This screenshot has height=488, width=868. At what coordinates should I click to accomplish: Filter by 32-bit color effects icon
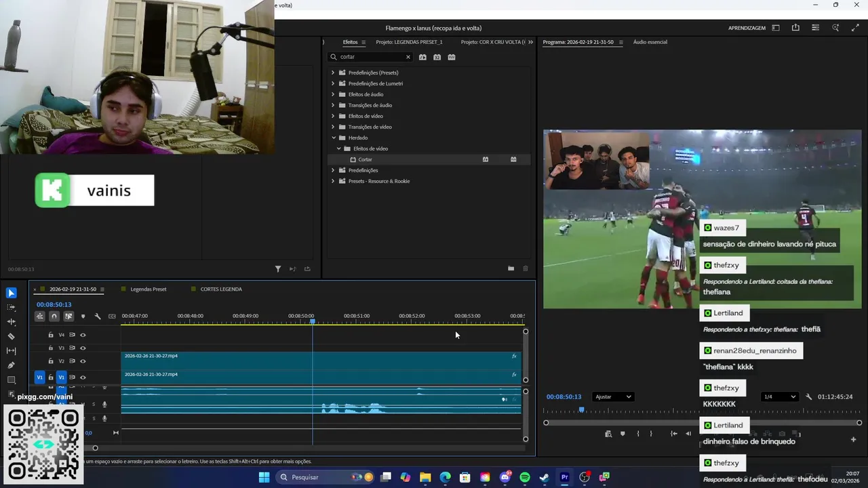click(437, 57)
